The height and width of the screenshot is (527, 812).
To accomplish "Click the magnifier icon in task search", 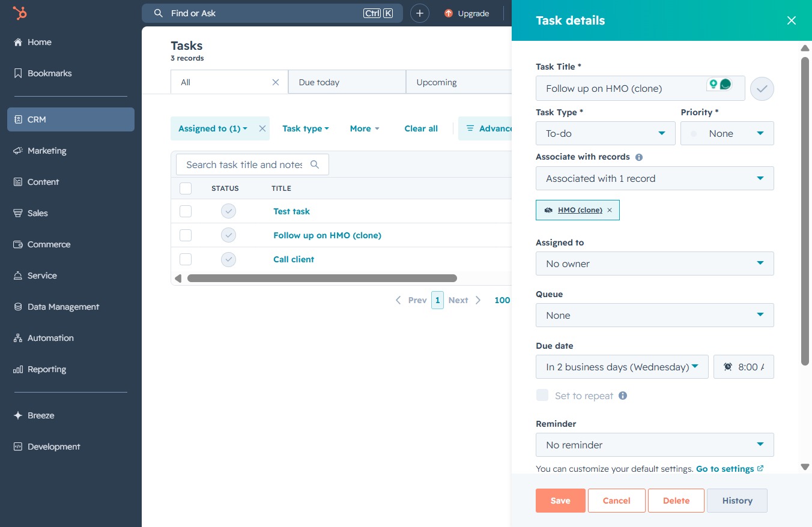I will tap(315, 164).
